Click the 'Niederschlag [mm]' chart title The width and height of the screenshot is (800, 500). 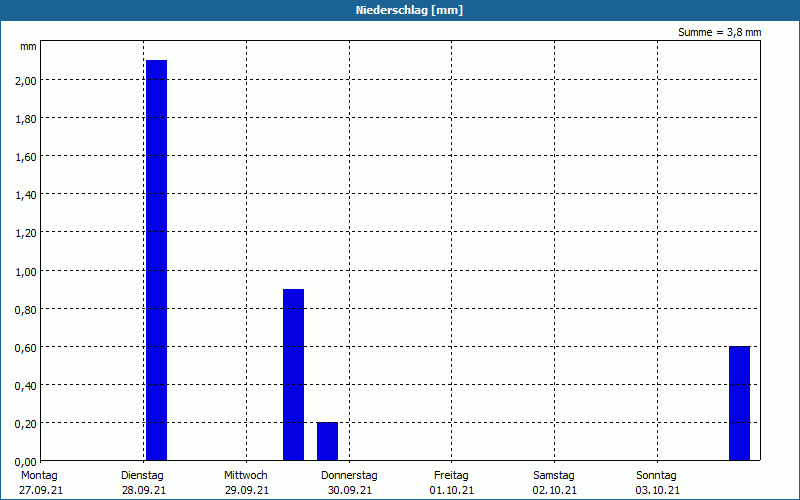click(409, 10)
